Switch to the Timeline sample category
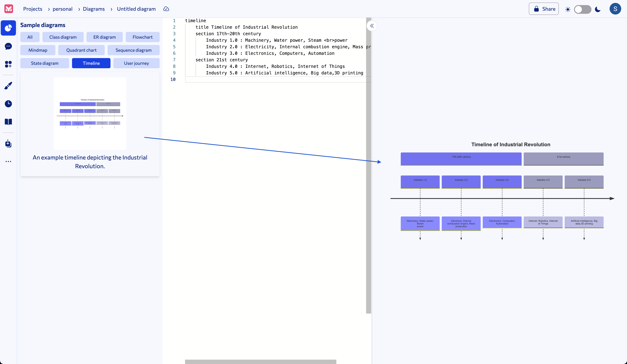 pyautogui.click(x=91, y=63)
